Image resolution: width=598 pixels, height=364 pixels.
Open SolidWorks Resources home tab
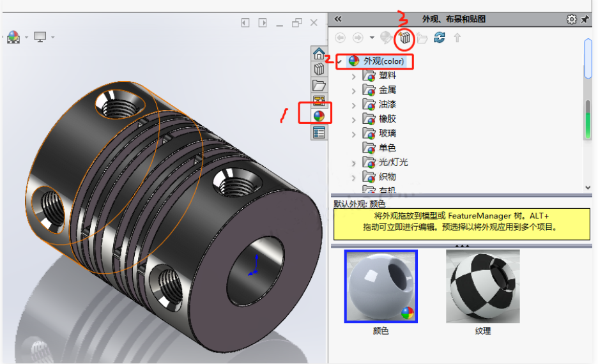319,54
